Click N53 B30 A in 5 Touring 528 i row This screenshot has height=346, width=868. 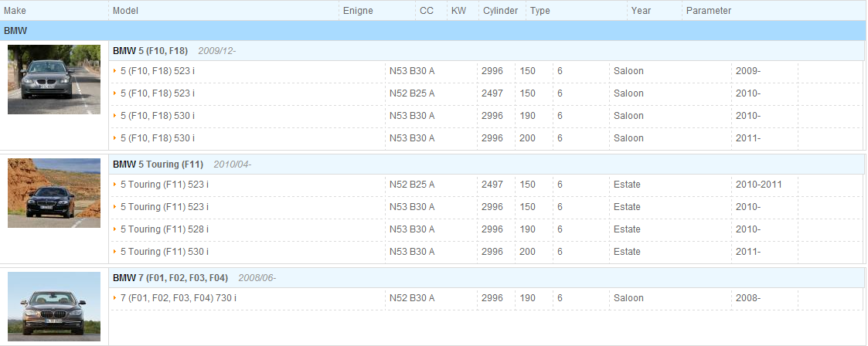(x=412, y=229)
